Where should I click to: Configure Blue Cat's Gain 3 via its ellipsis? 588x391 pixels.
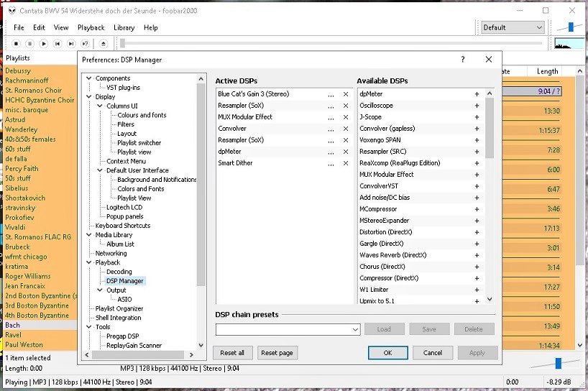(x=331, y=94)
